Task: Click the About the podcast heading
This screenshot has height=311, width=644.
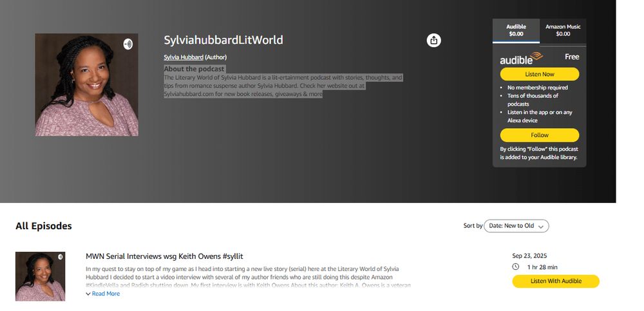Action: coord(194,69)
